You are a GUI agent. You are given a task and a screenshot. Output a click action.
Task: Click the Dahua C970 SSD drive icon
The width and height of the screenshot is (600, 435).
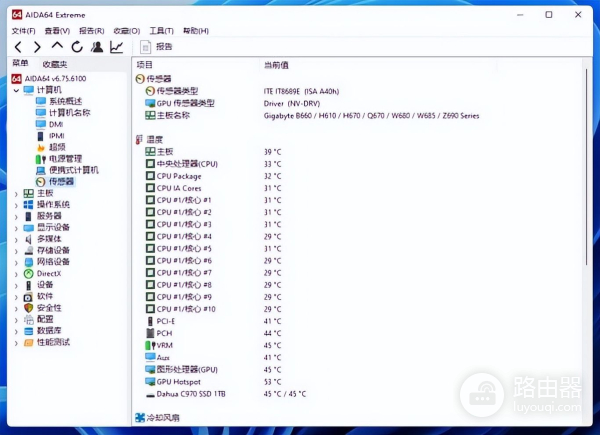[150, 394]
